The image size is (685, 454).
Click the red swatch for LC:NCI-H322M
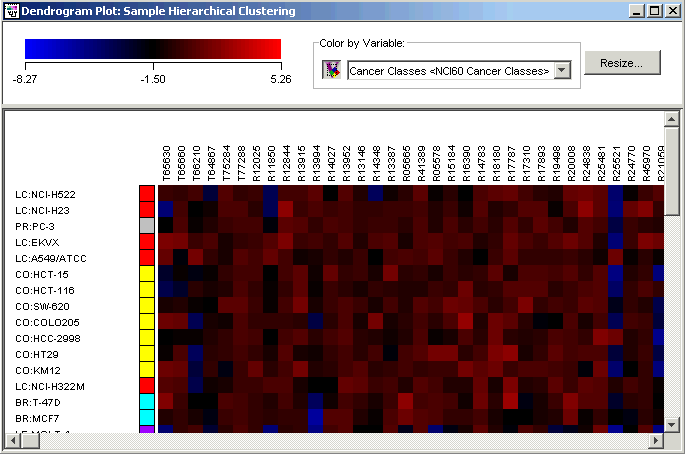[147, 386]
